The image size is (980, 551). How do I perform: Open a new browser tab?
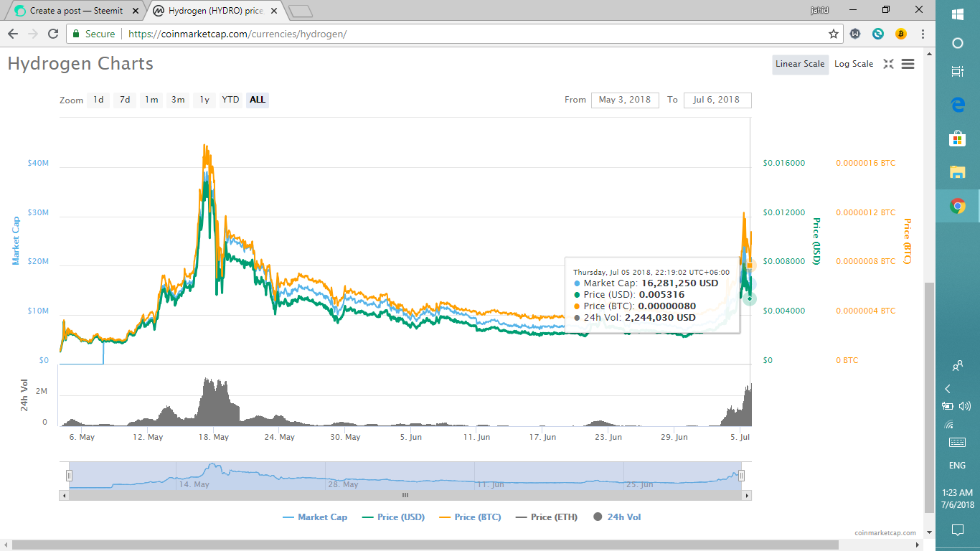point(301,11)
